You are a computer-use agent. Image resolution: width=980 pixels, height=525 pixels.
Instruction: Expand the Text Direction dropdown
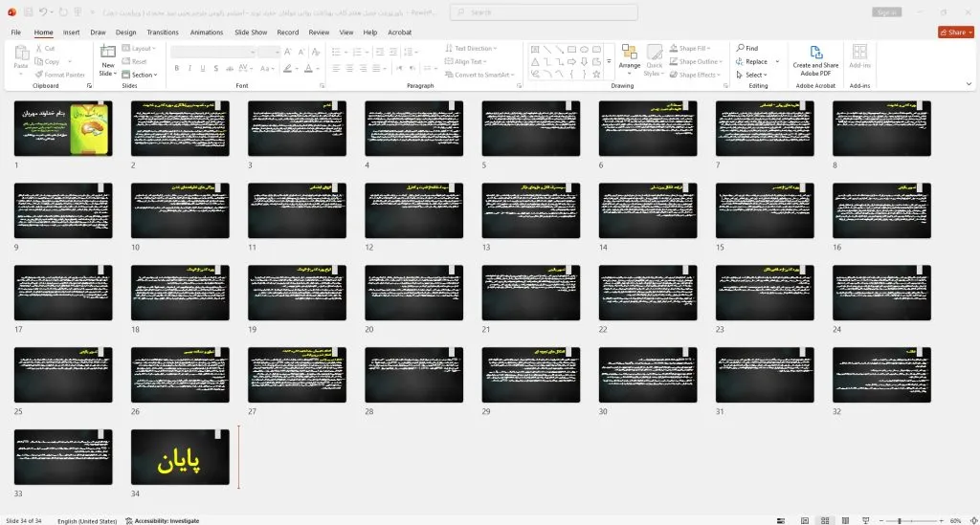coord(471,48)
